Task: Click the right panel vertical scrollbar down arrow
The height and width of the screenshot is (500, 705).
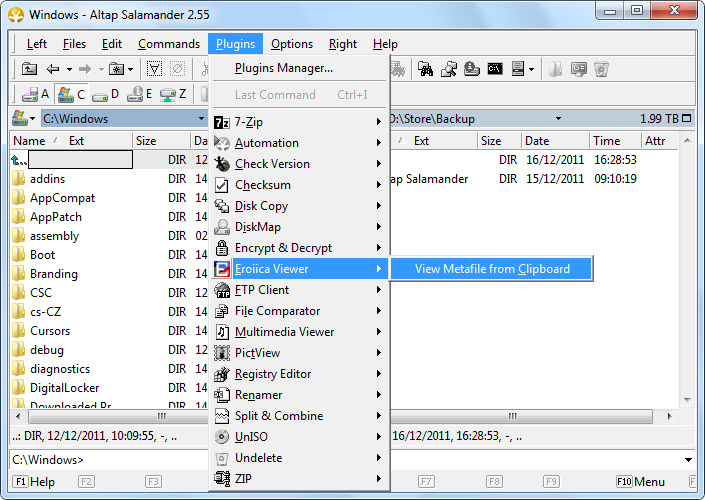Action: [x=687, y=400]
